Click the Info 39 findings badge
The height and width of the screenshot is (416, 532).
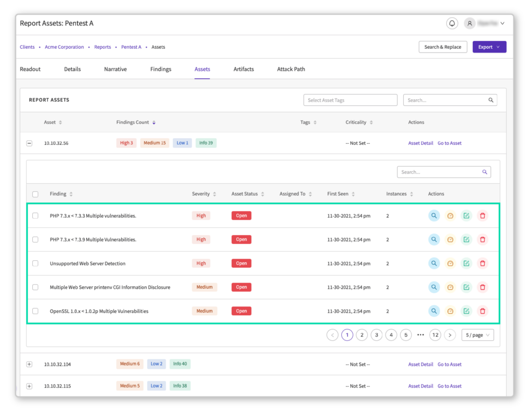[206, 143]
